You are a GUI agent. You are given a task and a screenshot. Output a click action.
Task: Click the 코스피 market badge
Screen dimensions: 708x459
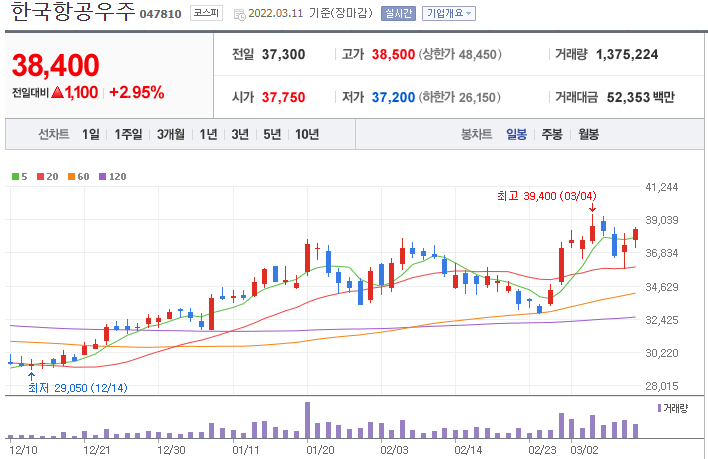click(206, 13)
